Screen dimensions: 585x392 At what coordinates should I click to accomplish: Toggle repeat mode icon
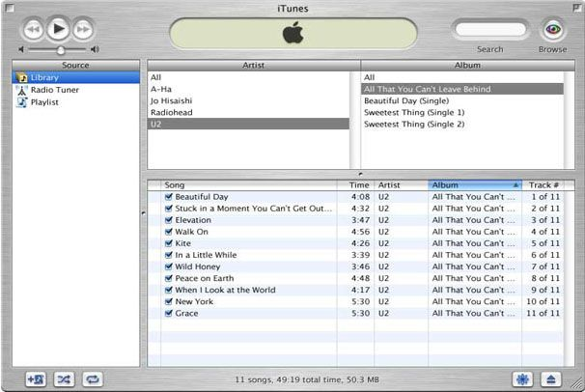coord(93,379)
